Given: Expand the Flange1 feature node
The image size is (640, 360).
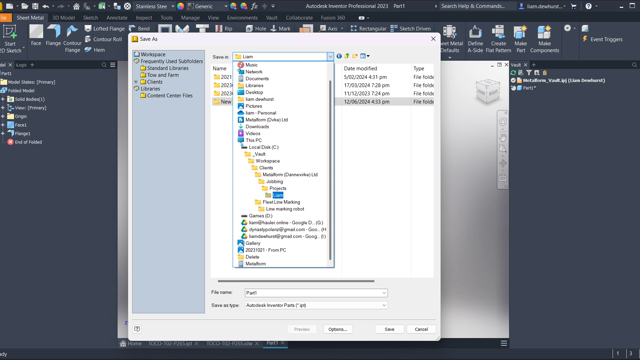Looking at the screenshot, I should pyautogui.click(x=3, y=133).
